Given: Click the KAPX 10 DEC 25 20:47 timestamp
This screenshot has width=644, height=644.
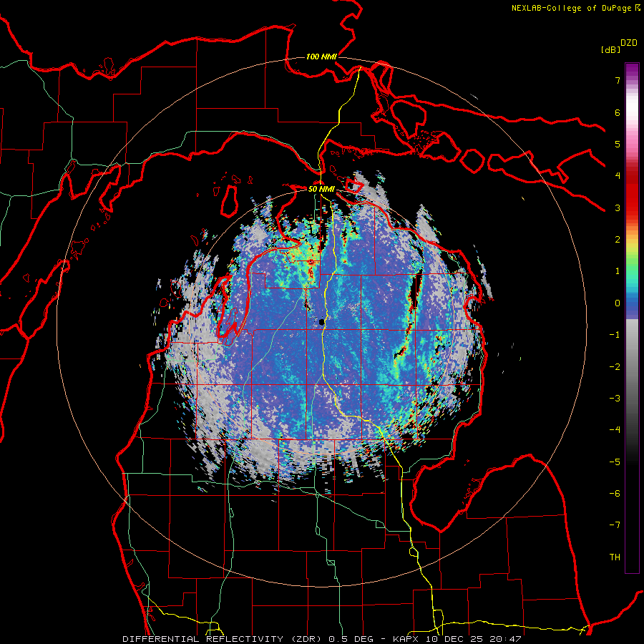Looking at the screenshot, I should [457, 639].
